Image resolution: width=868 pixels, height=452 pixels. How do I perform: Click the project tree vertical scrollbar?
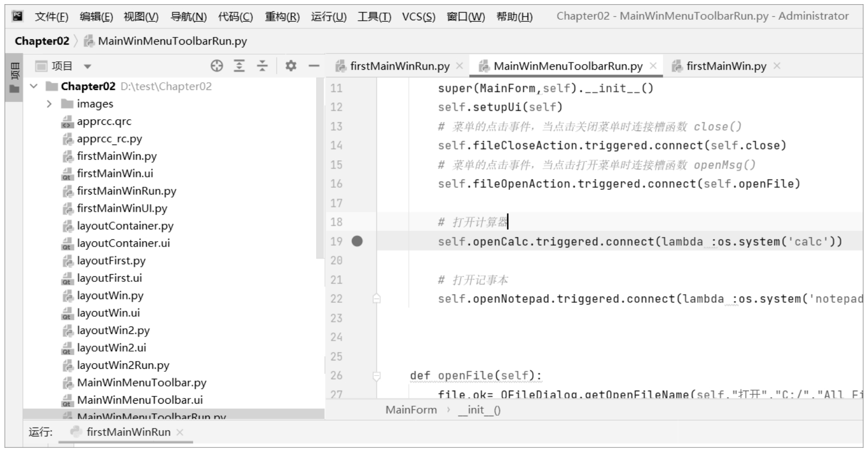[320, 169]
